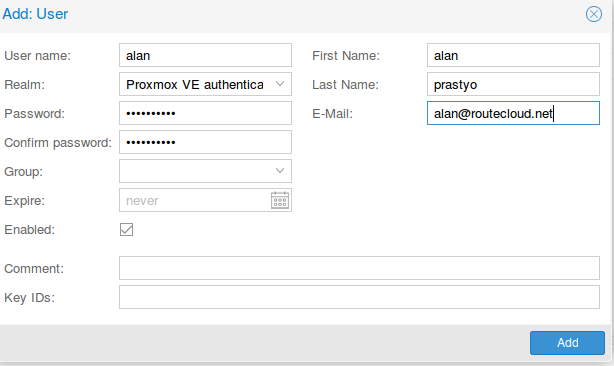
Task: Click the Add button
Action: tap(567, 343)
